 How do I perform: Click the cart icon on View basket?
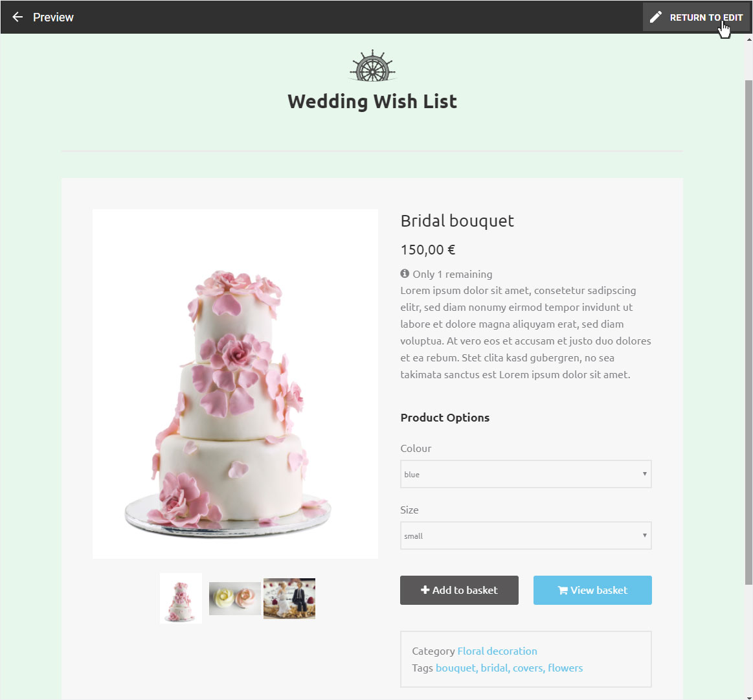[x=563, y=590]
